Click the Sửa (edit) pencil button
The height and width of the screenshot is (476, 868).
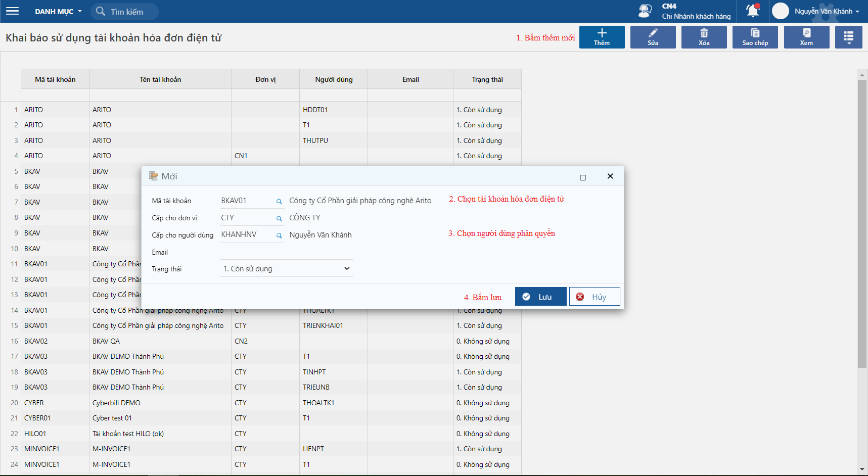(x=653, y=37)
